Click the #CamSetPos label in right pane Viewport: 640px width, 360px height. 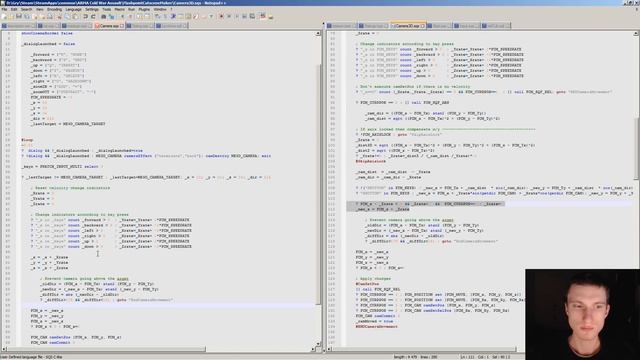[367, 284]
